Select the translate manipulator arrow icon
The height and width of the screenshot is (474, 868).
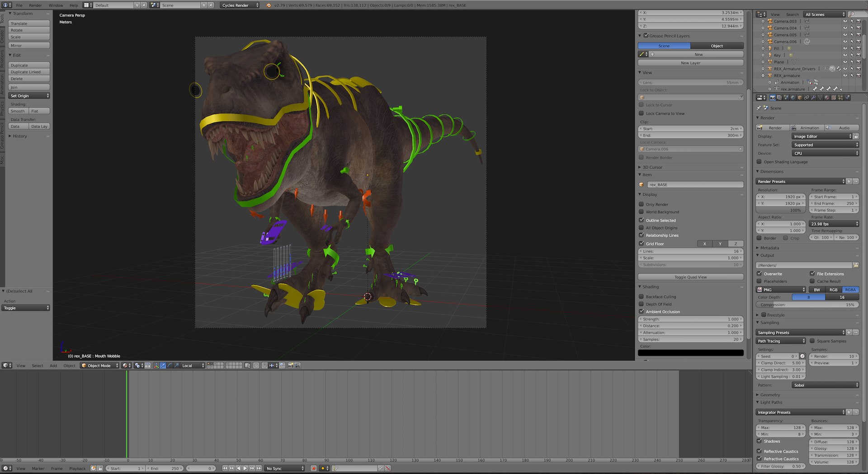point(163,366)
